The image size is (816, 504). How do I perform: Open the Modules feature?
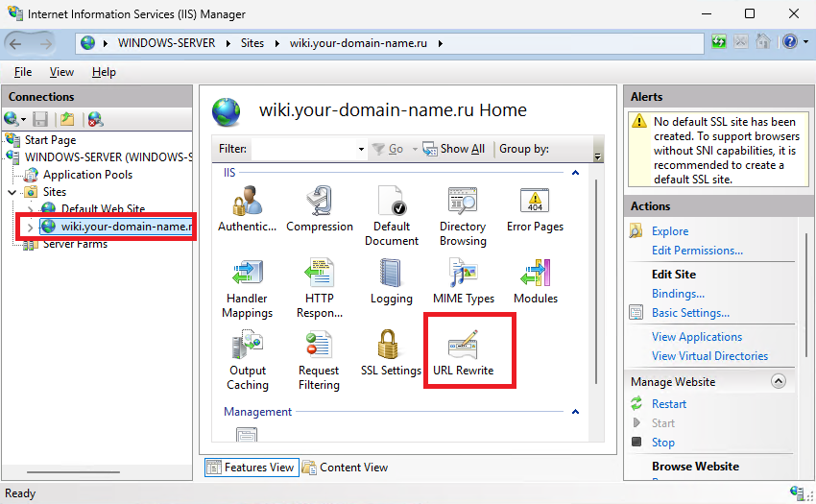pos(536,281)
